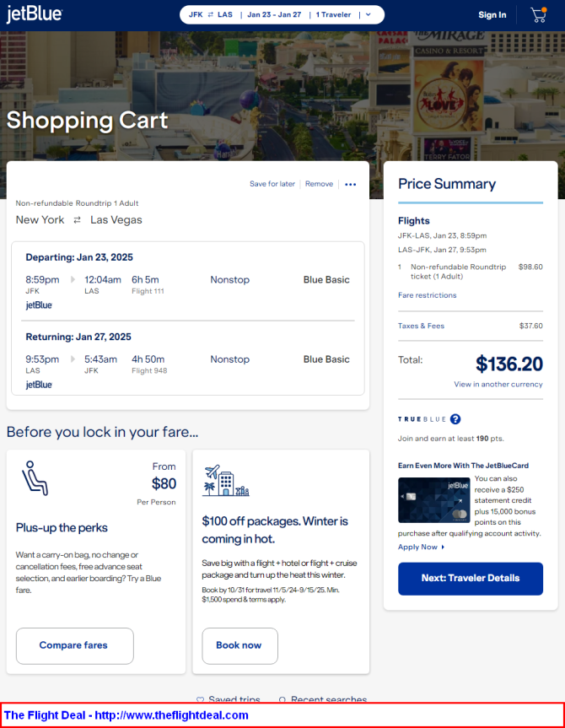Click the saved trips heart icon
Screen dimensions: 565x728
200,699
